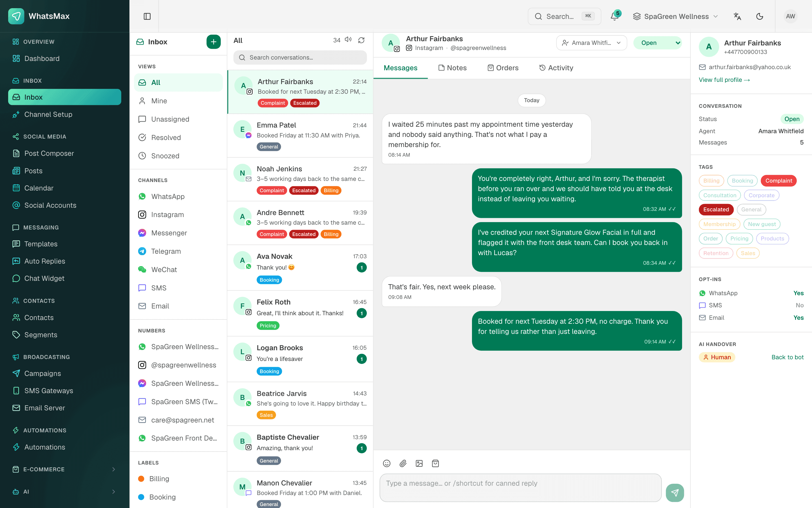Select the Resolved view
Viewport: 812px width, 508px height.
click(x=178, y=137)
